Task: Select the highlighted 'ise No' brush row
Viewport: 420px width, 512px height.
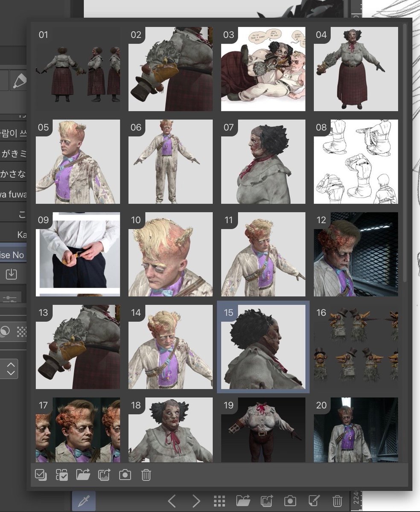Action: pyautogui.click(x=14, y=255)
